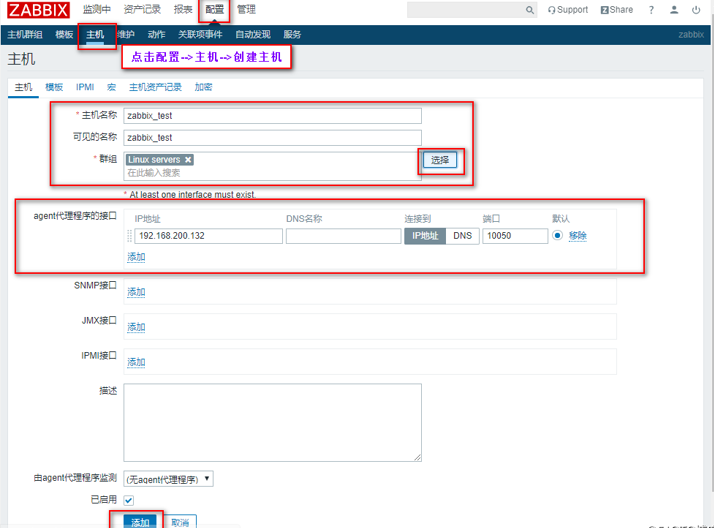The height and width of the screenshot is (528, 714).
Task: Click the group search field 在此输入搜索
Action: pos(272,173)
